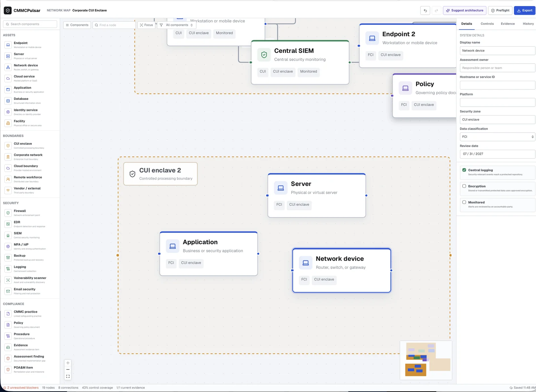
Task: Click the Export button
Action: pyautogui.click(x=525, y=10)
